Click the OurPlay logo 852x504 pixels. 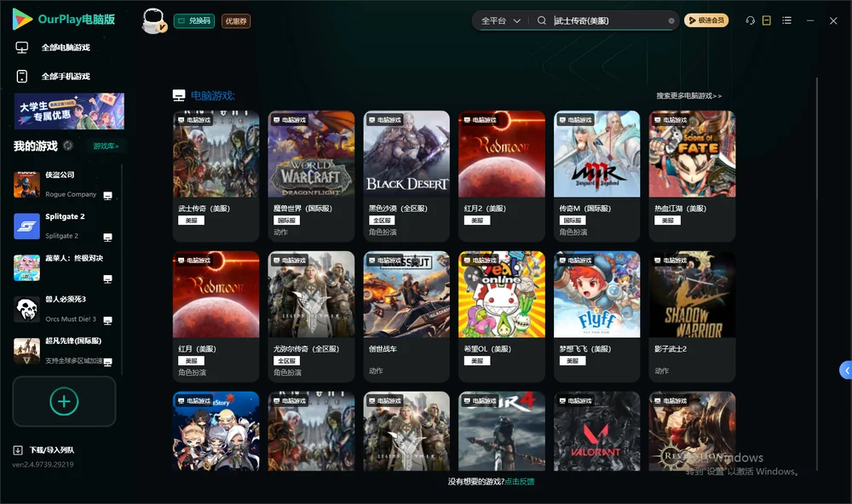tap(63, 20)
